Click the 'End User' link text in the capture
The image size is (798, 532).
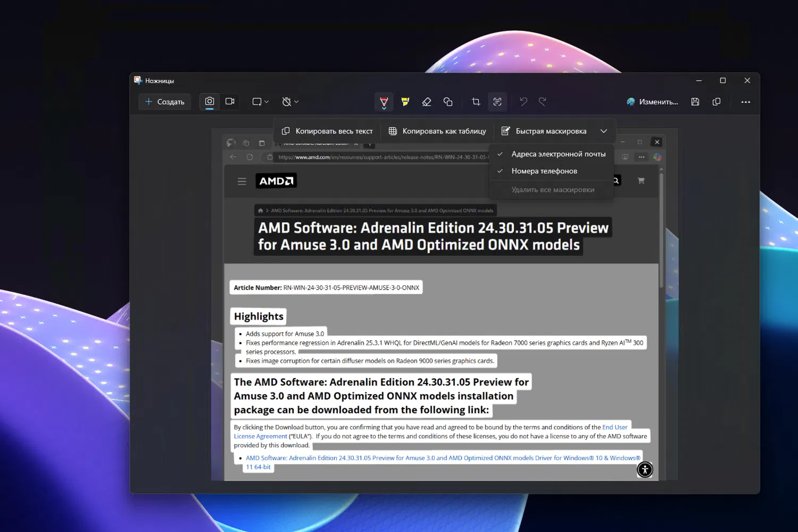tap(615, 427)
